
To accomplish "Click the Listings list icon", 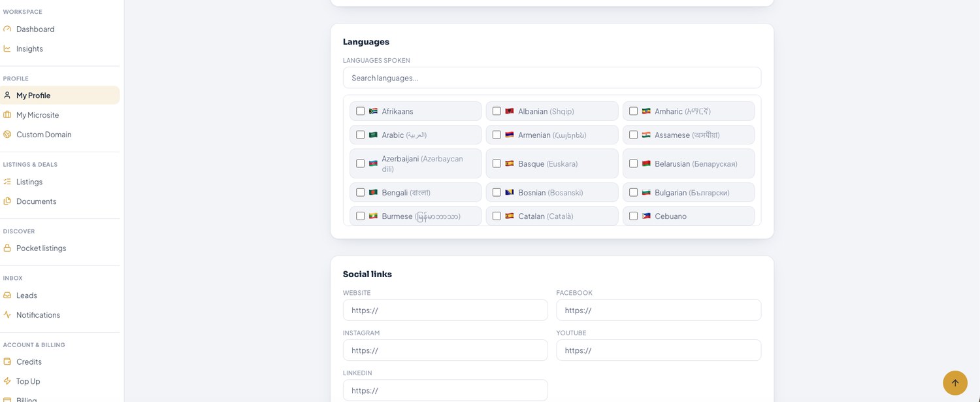I will coord(7,182).
